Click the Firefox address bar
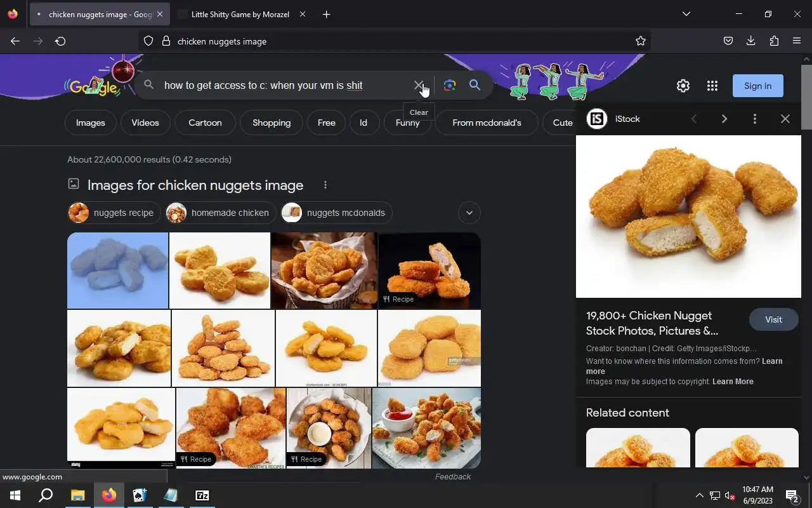The image size is (812, 508). click(x=393, y=41)
